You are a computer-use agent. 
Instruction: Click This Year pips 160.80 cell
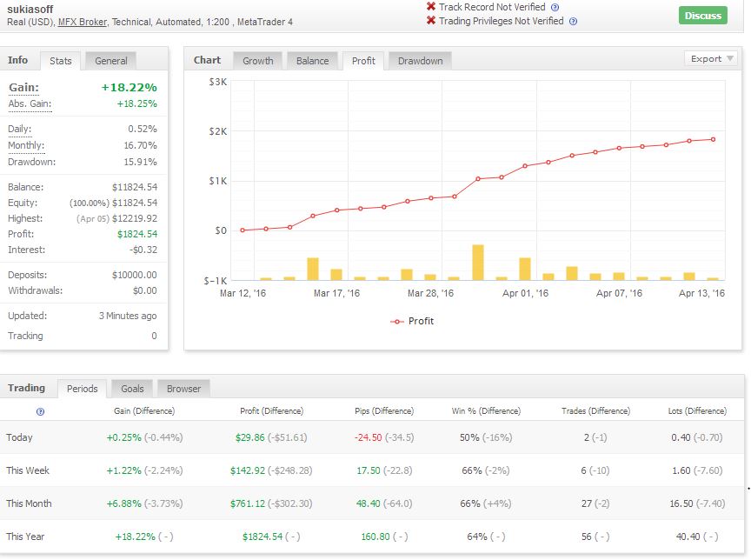384,537
